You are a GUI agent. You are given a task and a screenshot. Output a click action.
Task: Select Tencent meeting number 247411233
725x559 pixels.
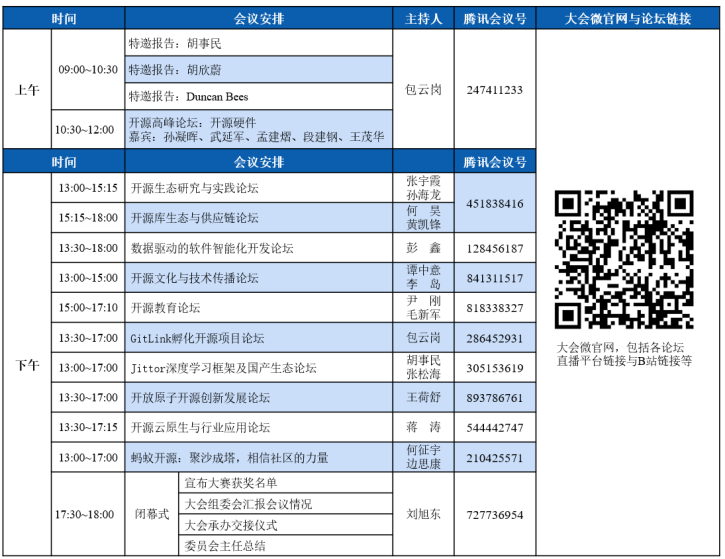click(x=494, y=90)
